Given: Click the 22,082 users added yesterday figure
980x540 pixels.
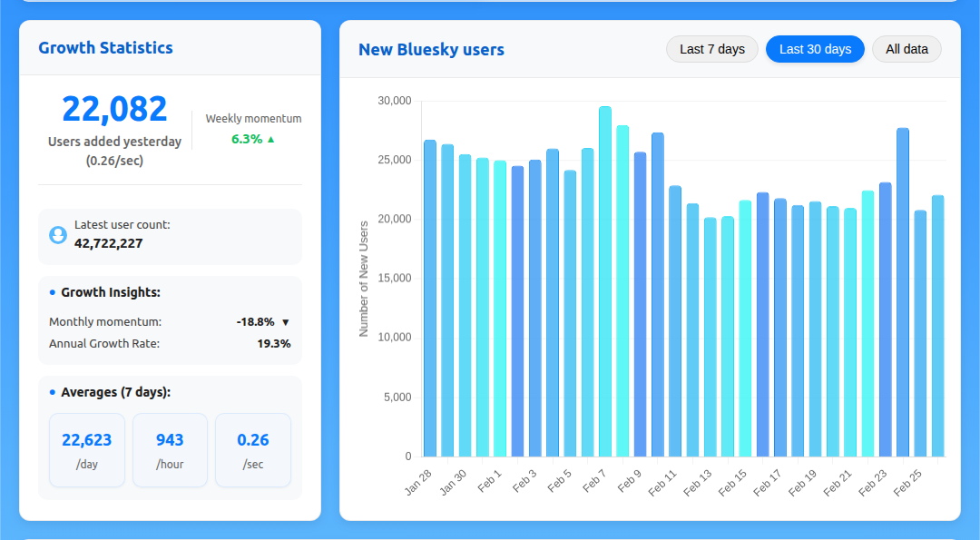Looking at the screenshot, I should coord(114,109).
